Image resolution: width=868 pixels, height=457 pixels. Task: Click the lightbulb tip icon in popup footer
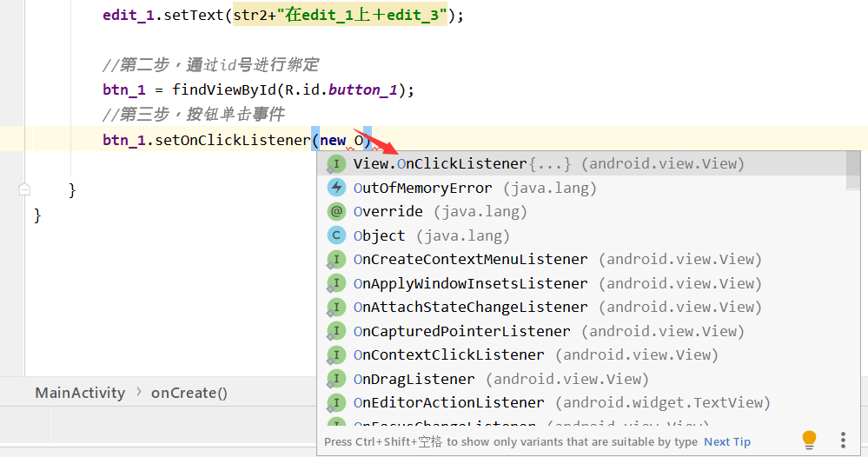tap(809, 440)
